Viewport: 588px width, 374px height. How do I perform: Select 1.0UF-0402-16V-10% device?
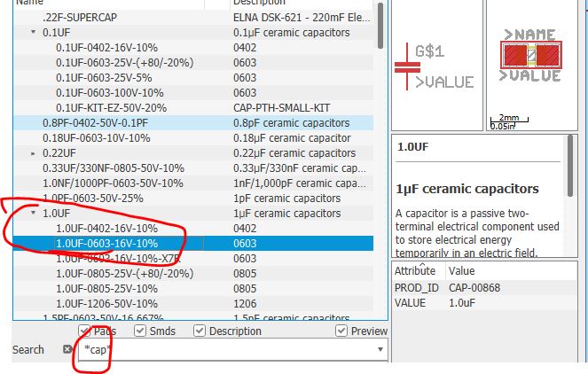coord(106,229)
